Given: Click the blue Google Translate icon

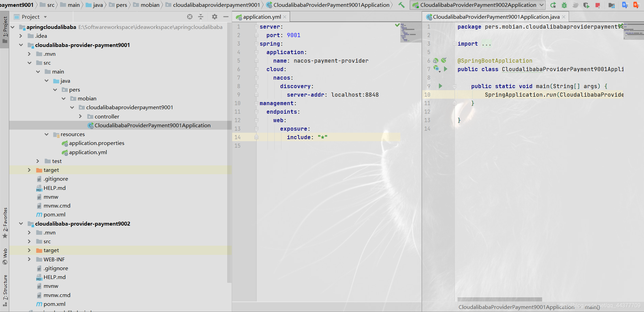Looking at the screenshot, I should tap(625, 5).
